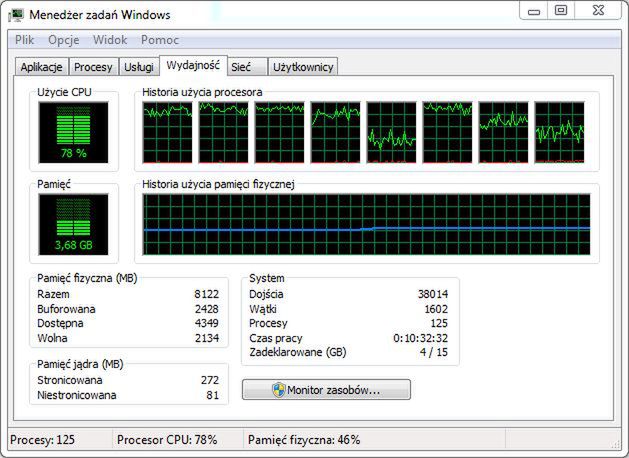
Task: Click the shield icon on Monitor zasobów
Action: [278, 390]
